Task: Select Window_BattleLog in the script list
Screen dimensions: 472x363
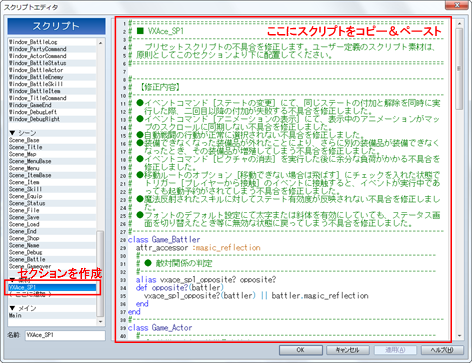Action: coord(52,42)
